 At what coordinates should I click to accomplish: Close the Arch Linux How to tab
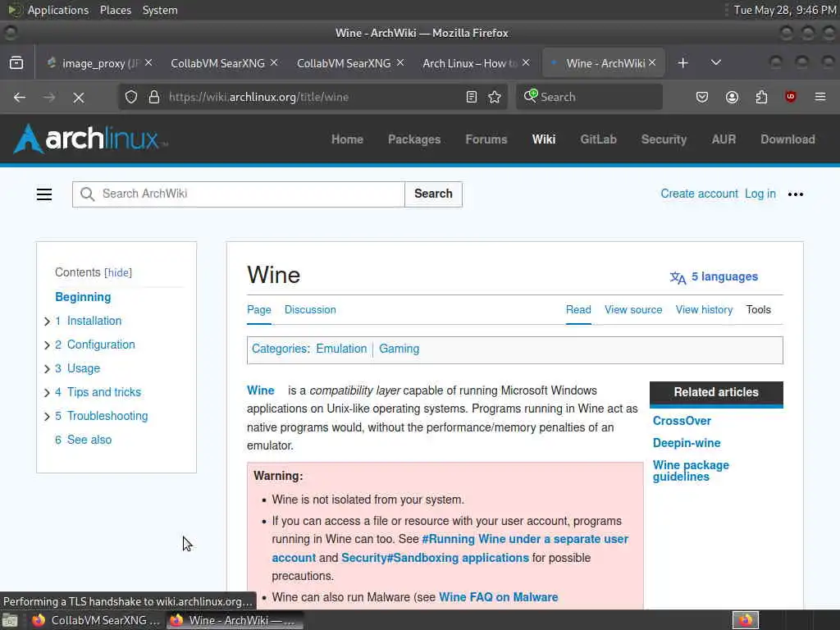(x=526, y=62)
